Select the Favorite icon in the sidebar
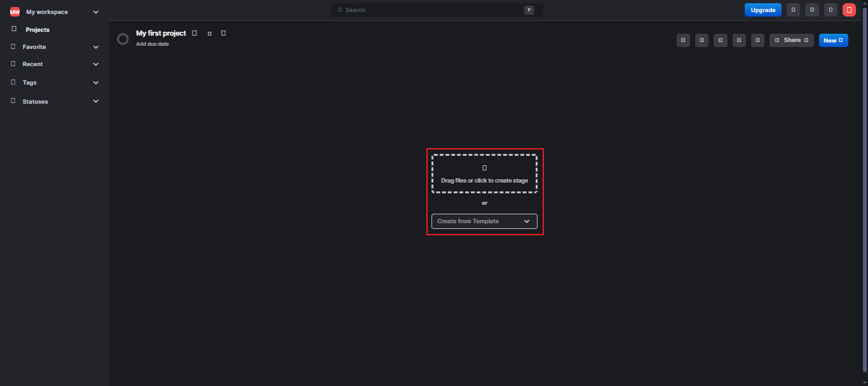This screenshot has height=386, width=868. pos(13,46)
